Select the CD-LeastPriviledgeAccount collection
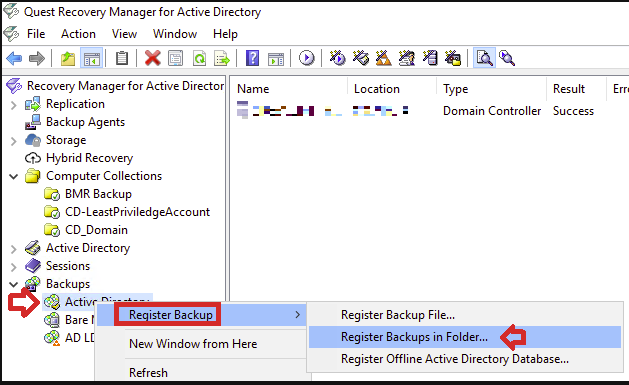The image size is (629, 385). pos(137,212)
